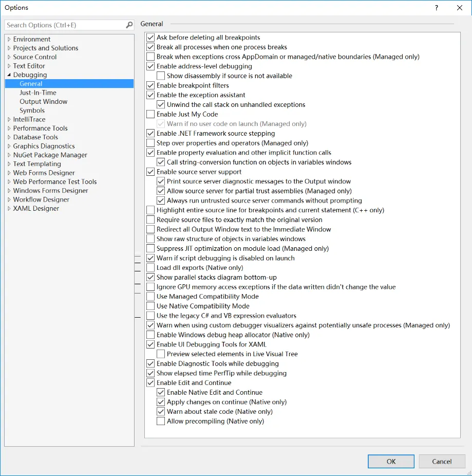
Task: Check Preview selected elements in Live Visual Tree
Action: click(x=161, y=354)
